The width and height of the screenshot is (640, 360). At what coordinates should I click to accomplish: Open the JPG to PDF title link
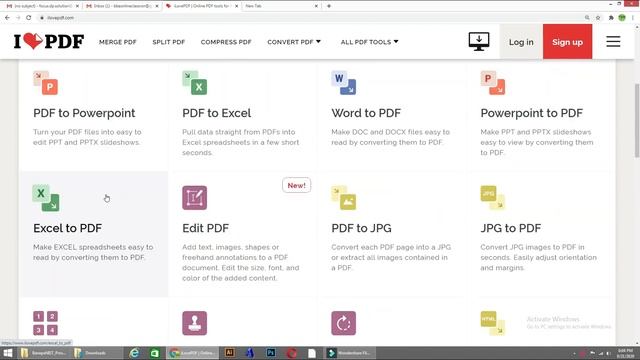click(x=511, y=228)
